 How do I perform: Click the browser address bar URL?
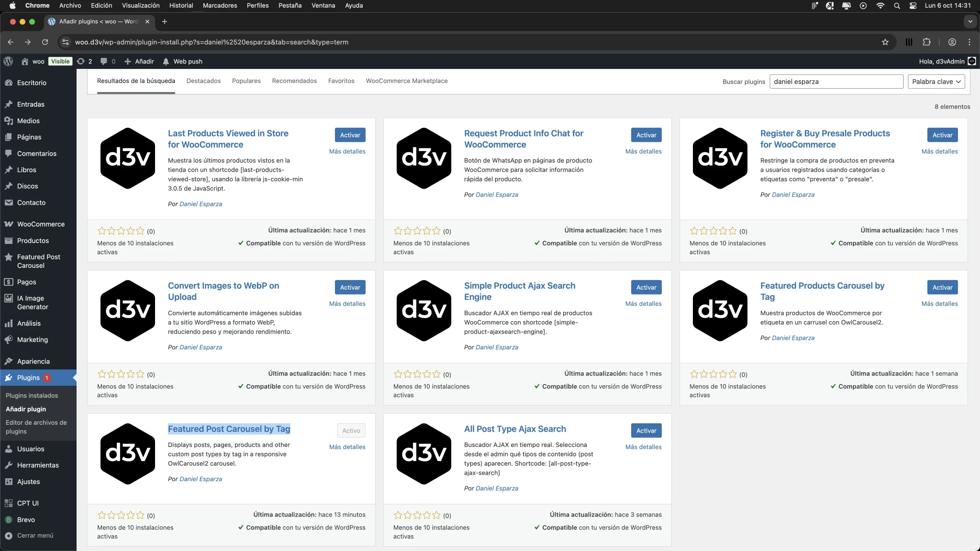click(212, 42)
